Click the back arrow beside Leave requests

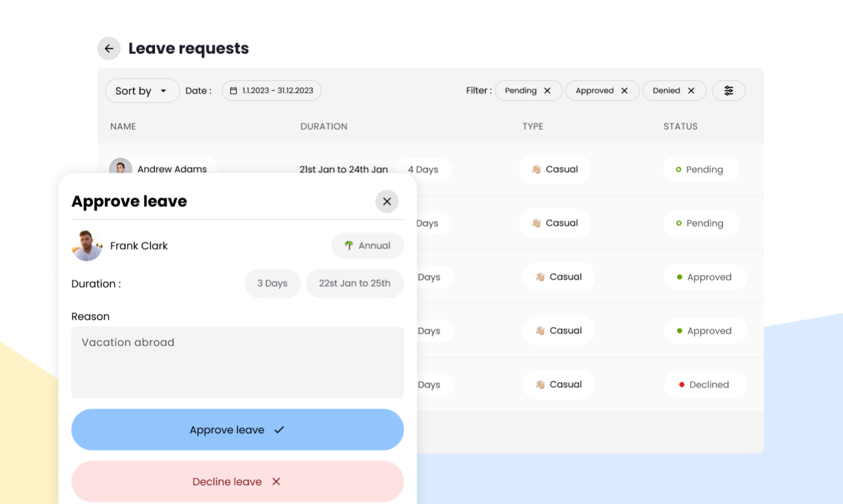108,49
